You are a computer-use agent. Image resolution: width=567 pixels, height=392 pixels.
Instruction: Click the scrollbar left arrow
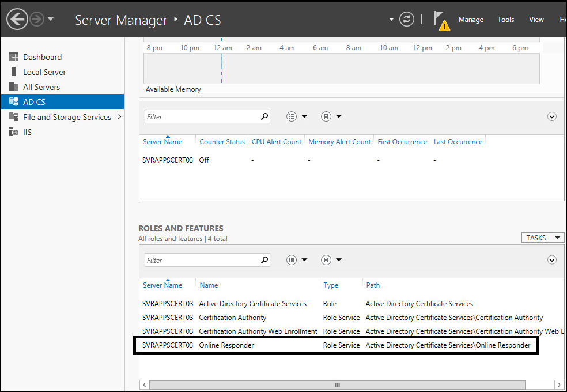tap(144, 385)
